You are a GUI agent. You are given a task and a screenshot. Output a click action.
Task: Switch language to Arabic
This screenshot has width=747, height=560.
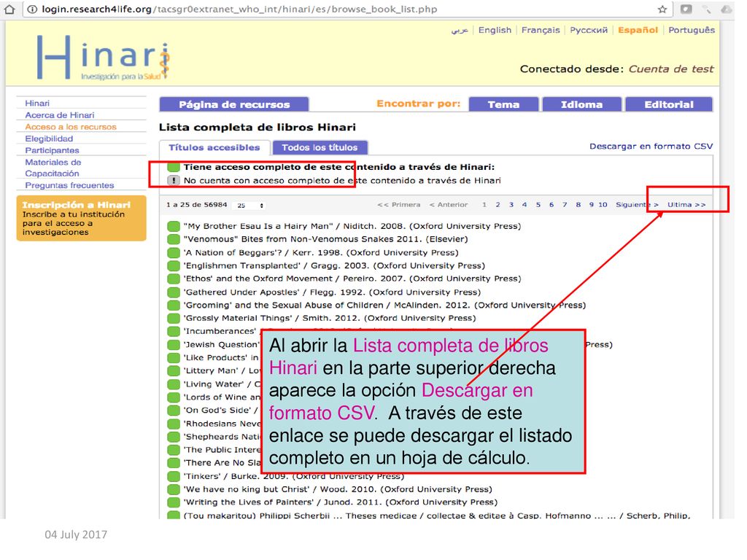tap(460, 30)
